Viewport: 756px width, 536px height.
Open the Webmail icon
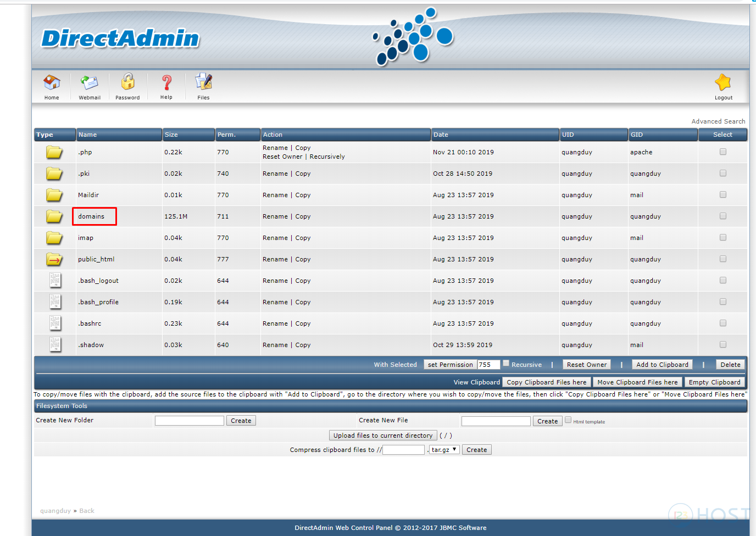pyautogui.click(x=90, y=83)
